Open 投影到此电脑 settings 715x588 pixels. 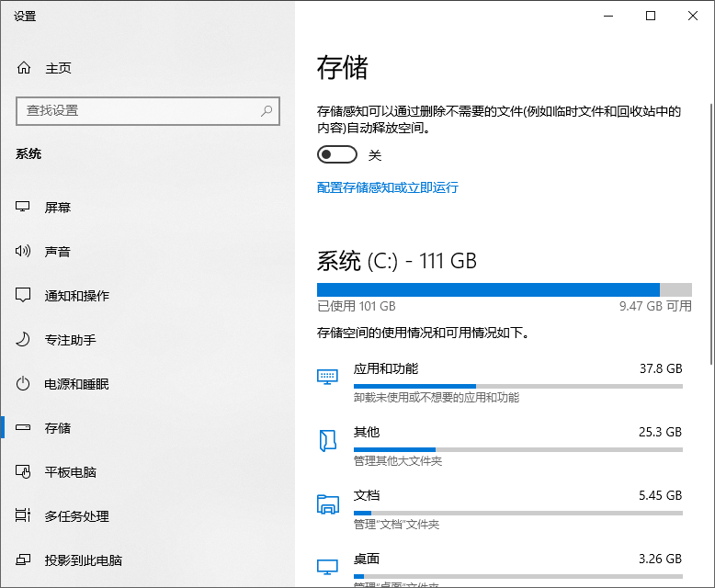coord(148,560)
